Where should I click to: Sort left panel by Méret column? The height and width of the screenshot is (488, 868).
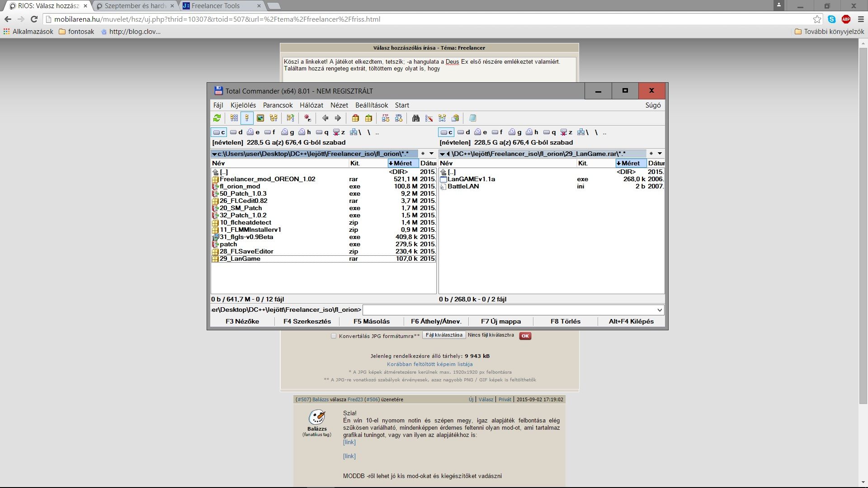pyautogui.click(x=403, y=163)
